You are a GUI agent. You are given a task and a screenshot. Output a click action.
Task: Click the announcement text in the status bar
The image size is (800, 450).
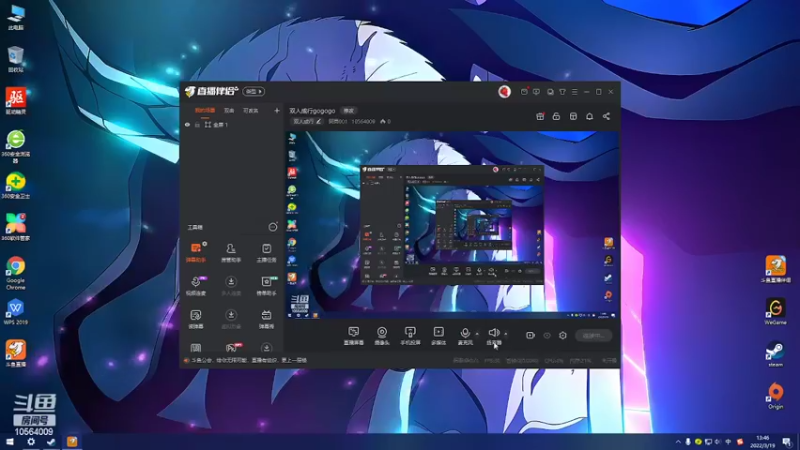tap(249, 360)
